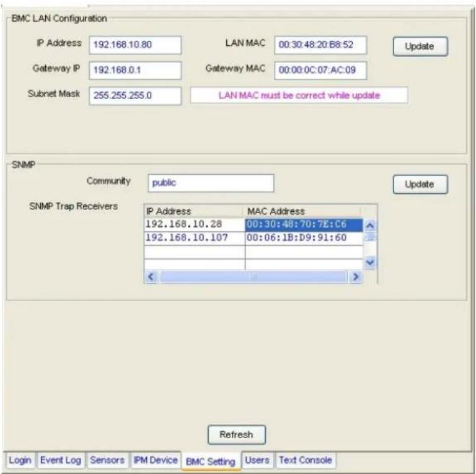Viewport: 476px width, 474px height.
Task: Click the Refresh button
Action: point(237,434)
